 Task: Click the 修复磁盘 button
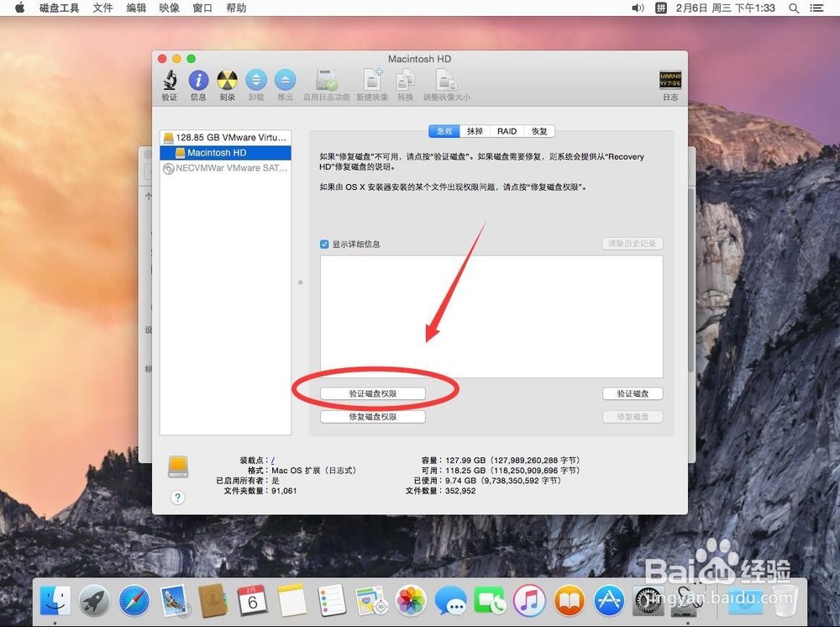tap(633, 417)
